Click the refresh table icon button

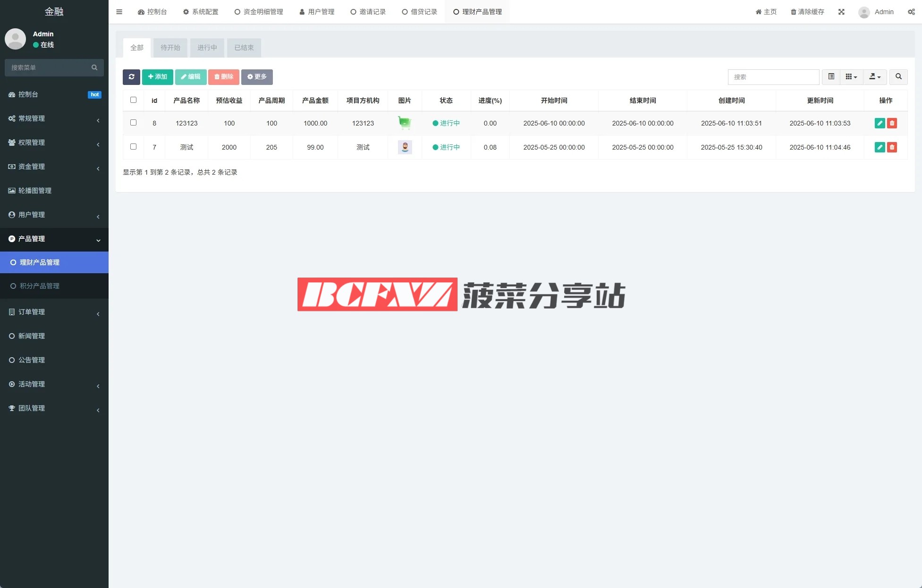coord(131,77)
